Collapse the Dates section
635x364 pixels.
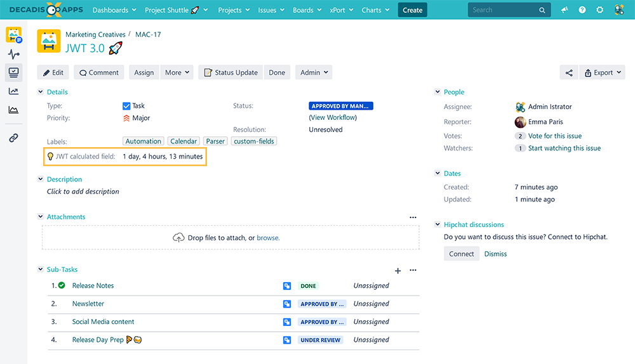point(438,173)
